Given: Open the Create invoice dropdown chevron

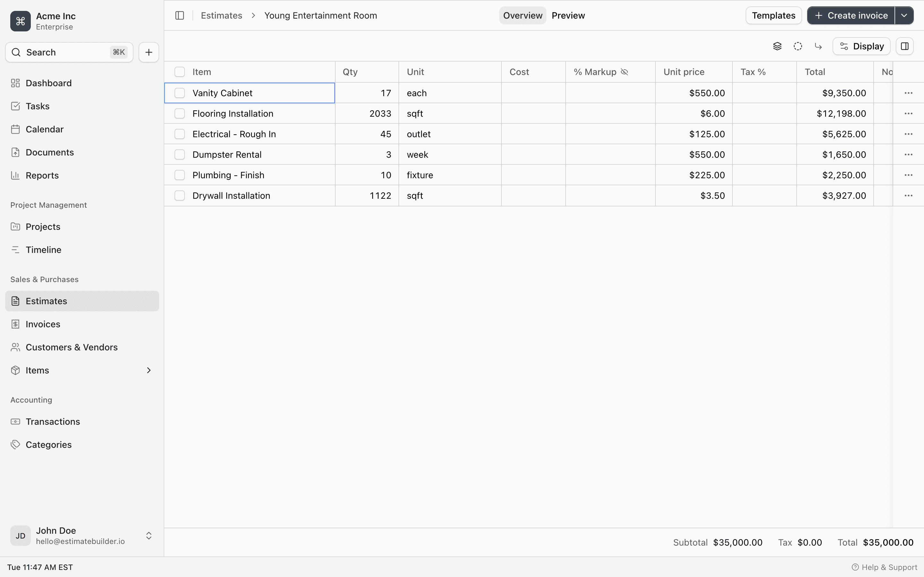Looking at the screenshot, I should coord(904,15).
